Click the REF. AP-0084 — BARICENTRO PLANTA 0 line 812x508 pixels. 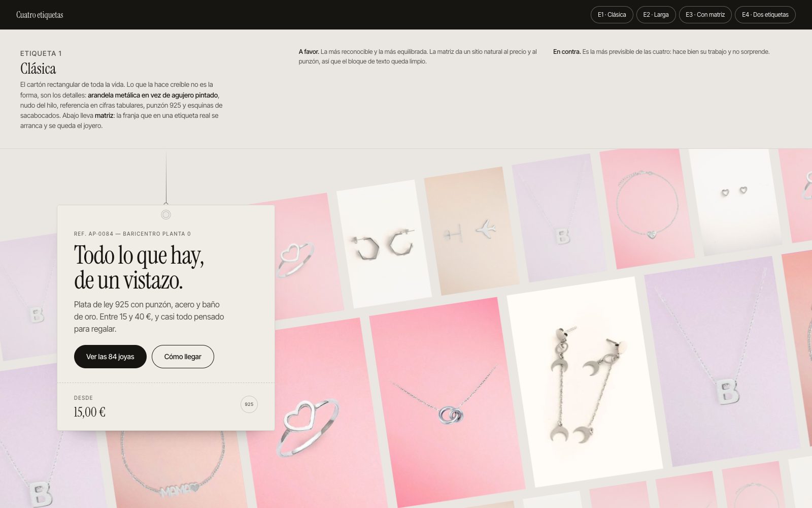tap(132, 234)
